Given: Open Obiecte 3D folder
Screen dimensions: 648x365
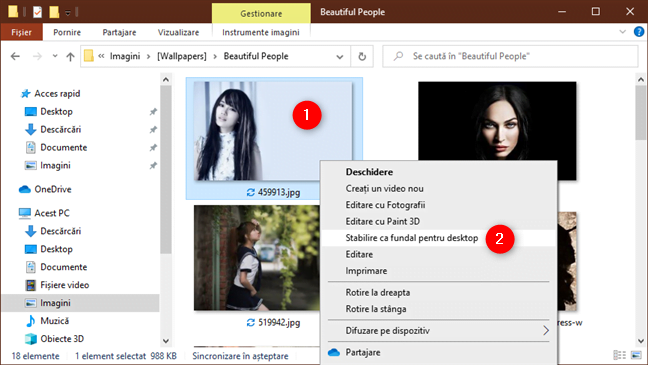Looking at the screenshot, I should point(62,339).
